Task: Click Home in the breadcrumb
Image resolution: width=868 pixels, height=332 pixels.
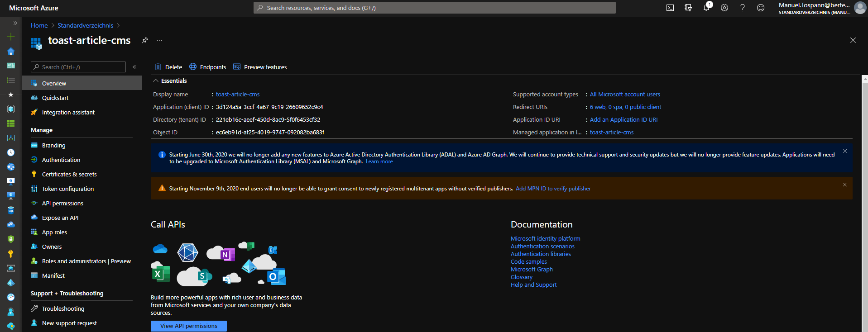Action: [39, 25]
